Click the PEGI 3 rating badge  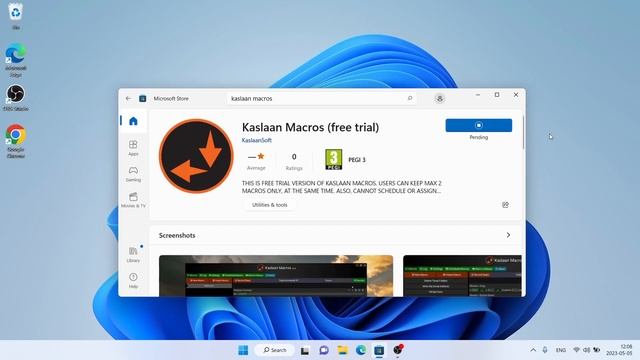click(x=333, y=160)
